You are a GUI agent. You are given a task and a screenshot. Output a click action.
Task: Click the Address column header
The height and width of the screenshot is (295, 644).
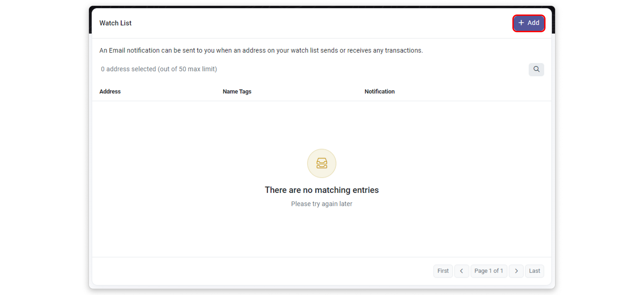(110, 91)
